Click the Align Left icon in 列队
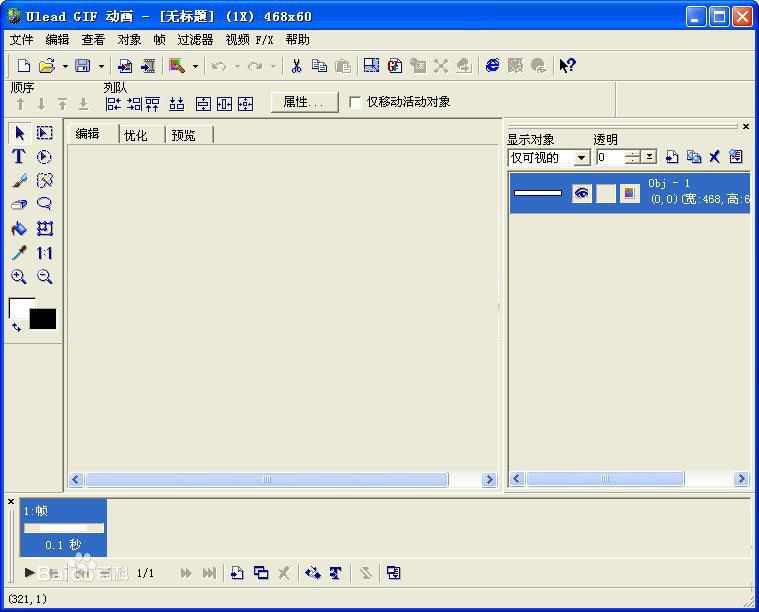The width and height of the screenshot is (759, 612). click(x=113, y=104)
